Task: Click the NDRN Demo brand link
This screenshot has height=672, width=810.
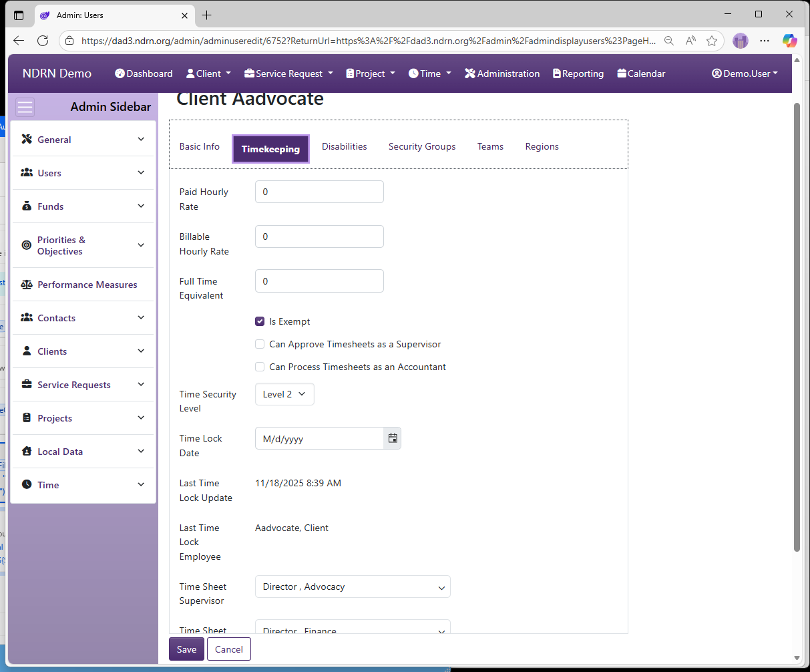Action: click(57, 73)
